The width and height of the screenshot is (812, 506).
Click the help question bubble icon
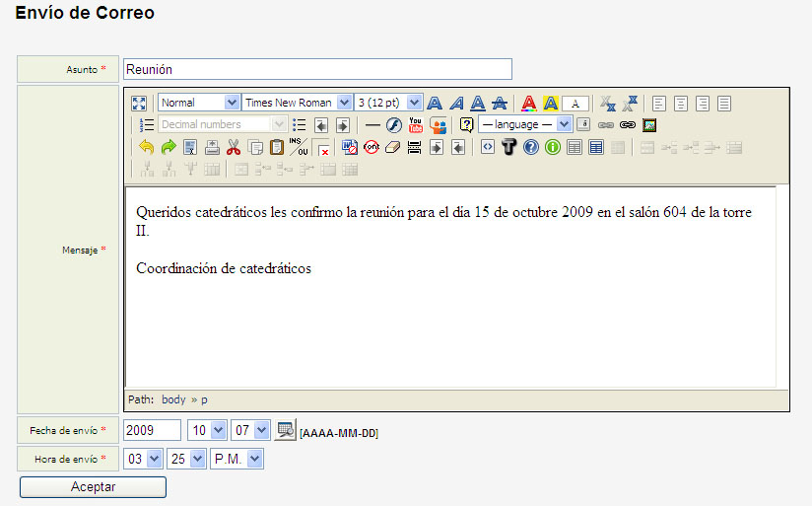click(466, 125)
